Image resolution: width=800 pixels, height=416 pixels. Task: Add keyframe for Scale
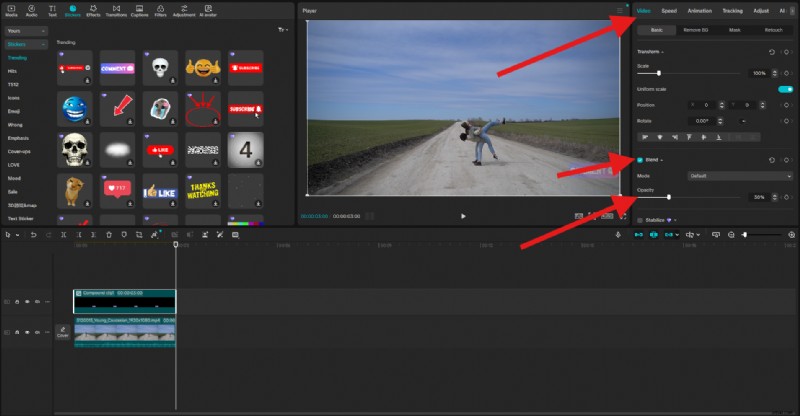pos(786,74)
